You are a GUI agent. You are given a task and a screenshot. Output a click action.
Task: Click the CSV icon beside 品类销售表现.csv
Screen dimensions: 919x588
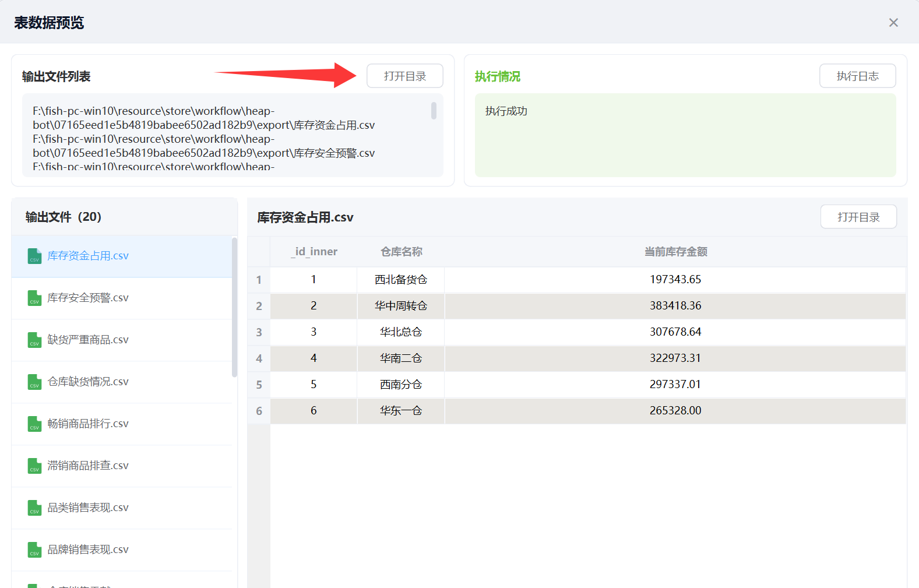(x=34, y=508)
